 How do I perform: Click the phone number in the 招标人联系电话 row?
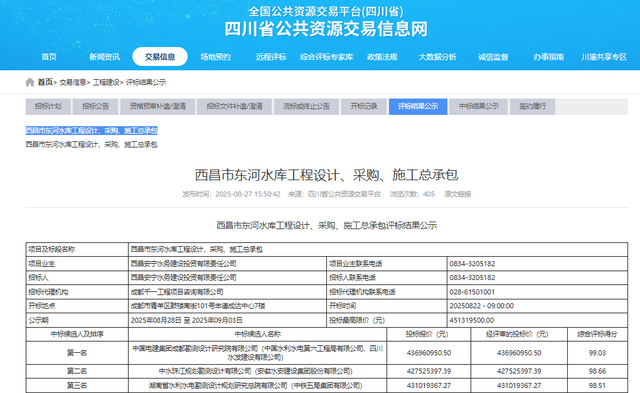click(472, 278)
